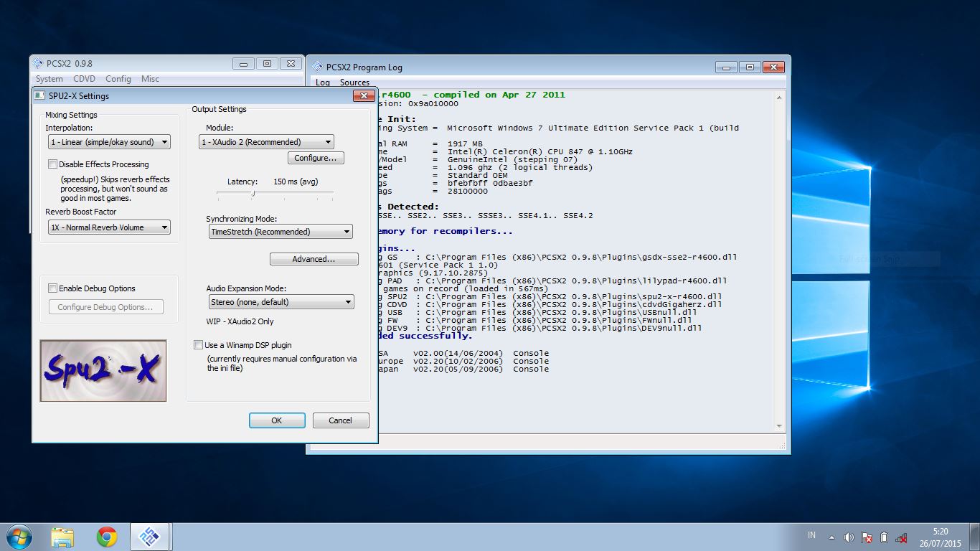Check Use a Winamp DSP plugin
This screenshot has height=551, width=980.
(x=198, y=345)
